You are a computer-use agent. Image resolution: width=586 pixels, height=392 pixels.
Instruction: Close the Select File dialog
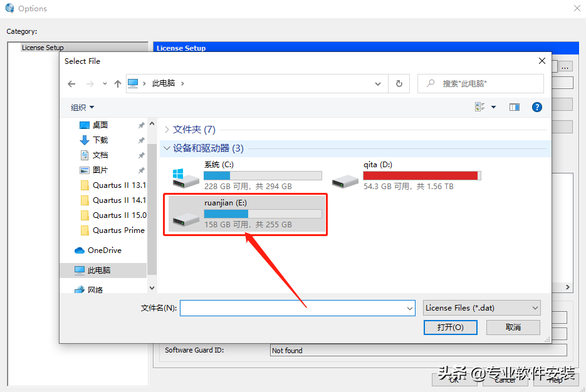point(542,61)
